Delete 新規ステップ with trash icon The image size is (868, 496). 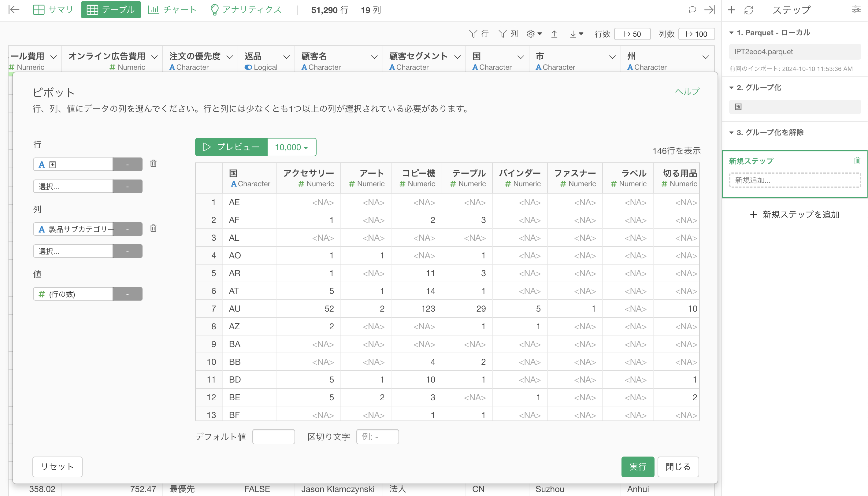[857, 161]
